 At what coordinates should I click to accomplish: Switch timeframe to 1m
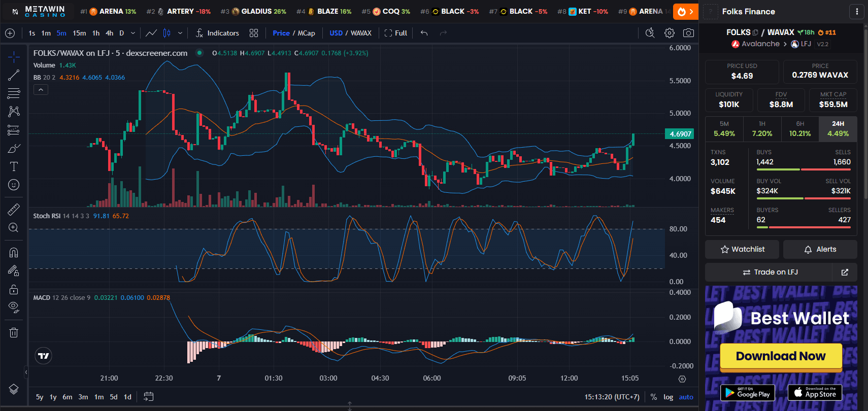[x=46, y=33]
